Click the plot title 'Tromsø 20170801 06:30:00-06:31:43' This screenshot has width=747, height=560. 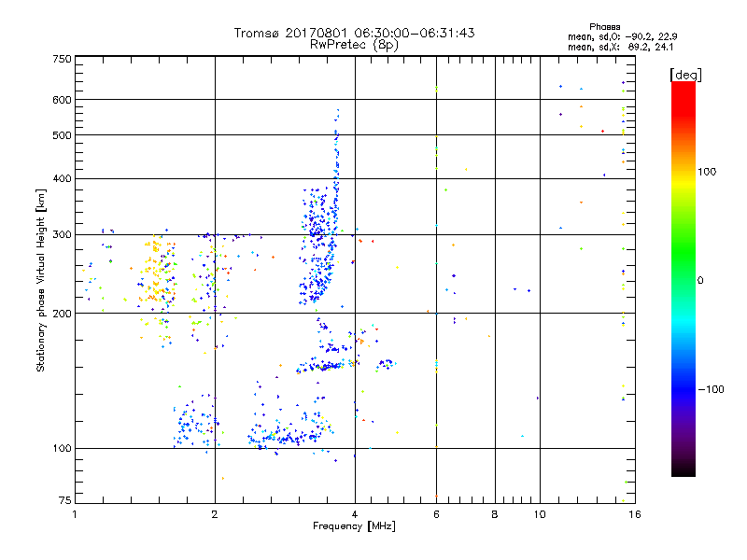(x=354, y=33)
